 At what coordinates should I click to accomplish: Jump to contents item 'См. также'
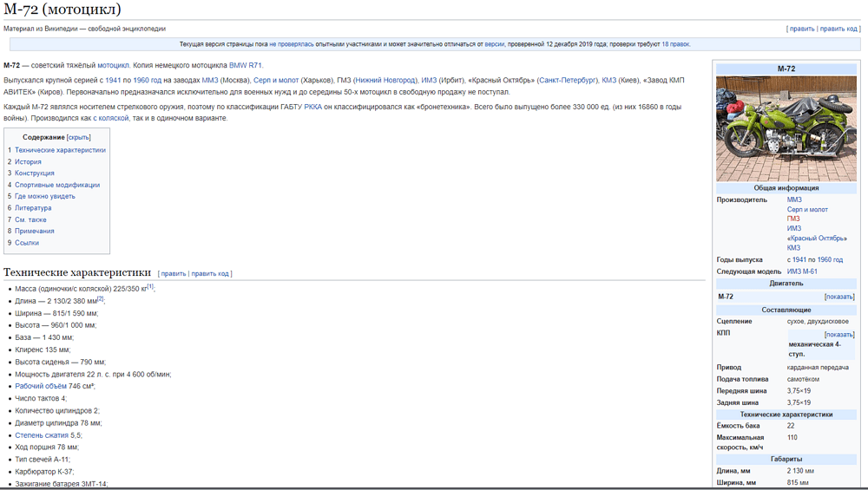click(30, 219)
